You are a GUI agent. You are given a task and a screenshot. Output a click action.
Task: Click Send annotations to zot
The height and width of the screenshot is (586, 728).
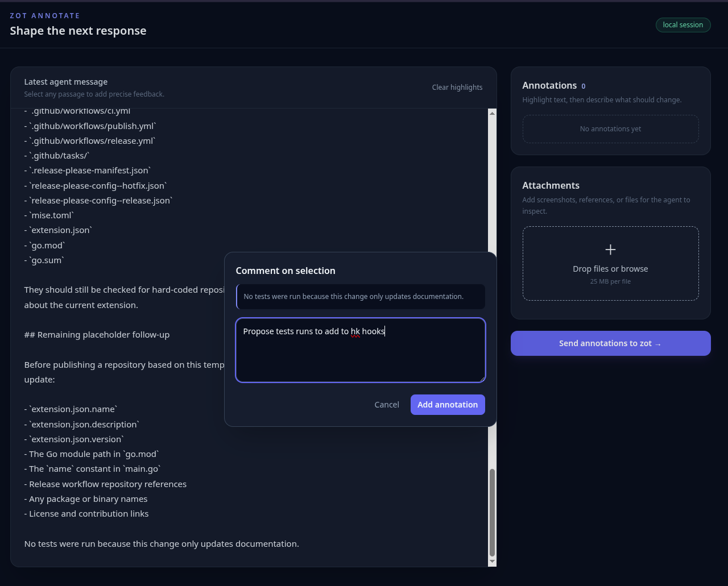tap(610, 343)
